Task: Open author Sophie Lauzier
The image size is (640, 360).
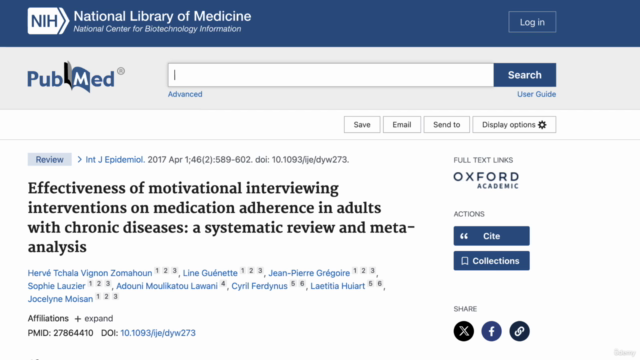Action: pyautogui.click(x=56, y=286)
